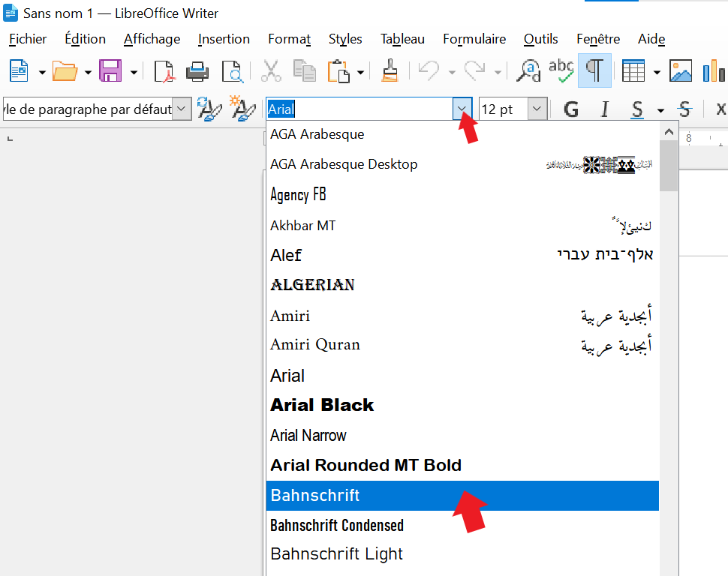Open the Format menu
Viewport: 728px width, 576px height.
coord(289,39)
